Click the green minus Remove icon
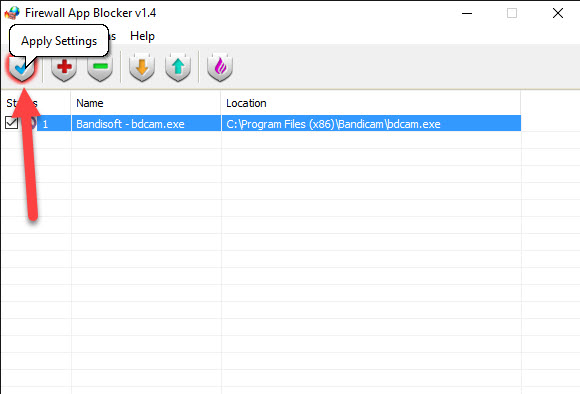The height and width of the screenshot is (394, 580). [100, 67]
